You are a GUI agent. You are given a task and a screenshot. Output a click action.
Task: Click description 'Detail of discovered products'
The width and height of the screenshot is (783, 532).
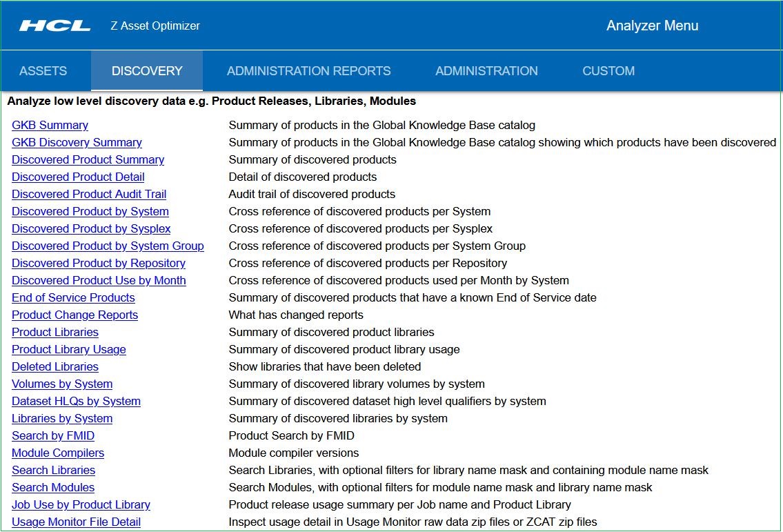303,177
